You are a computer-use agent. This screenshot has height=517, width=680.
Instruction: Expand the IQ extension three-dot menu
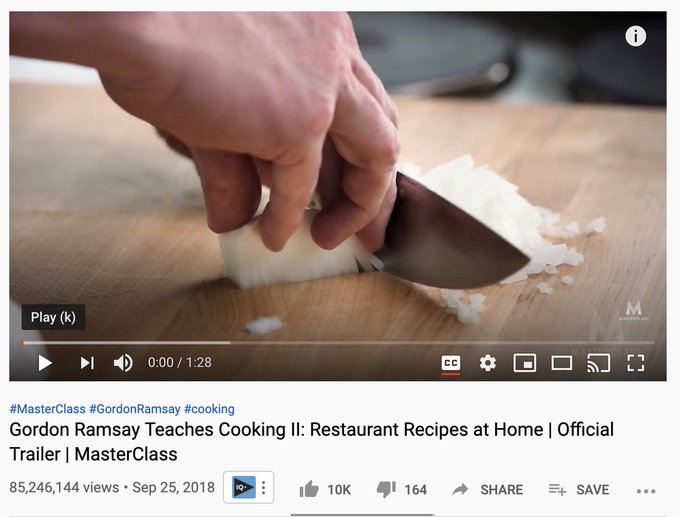coord(264,488)
